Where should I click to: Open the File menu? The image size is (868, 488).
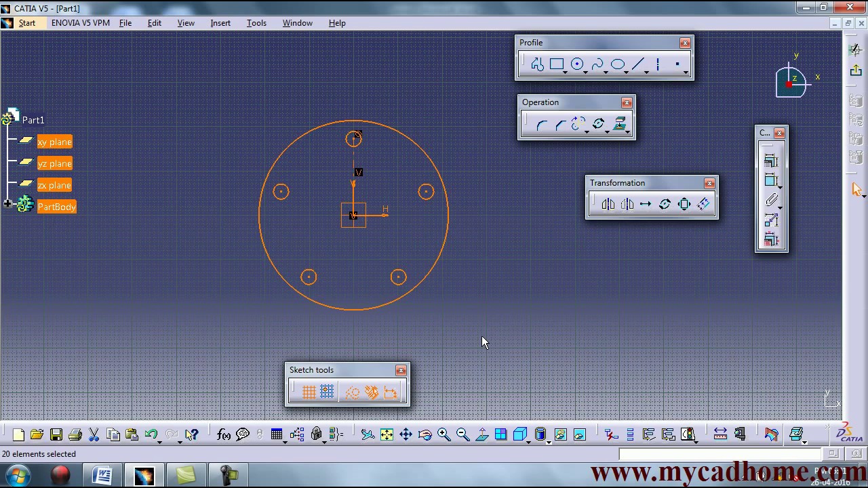(125, 23)
